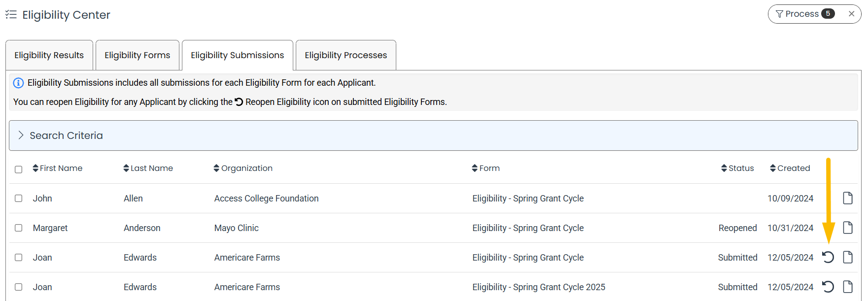Check the select-all checkbox in header
This screenshot has width=868, height=301.
click(19, 169)
